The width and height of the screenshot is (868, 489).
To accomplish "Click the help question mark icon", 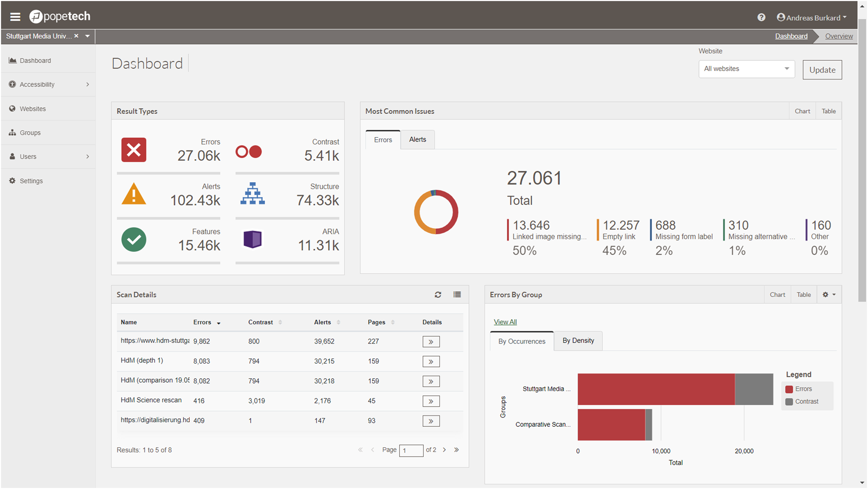I will 761,17.
